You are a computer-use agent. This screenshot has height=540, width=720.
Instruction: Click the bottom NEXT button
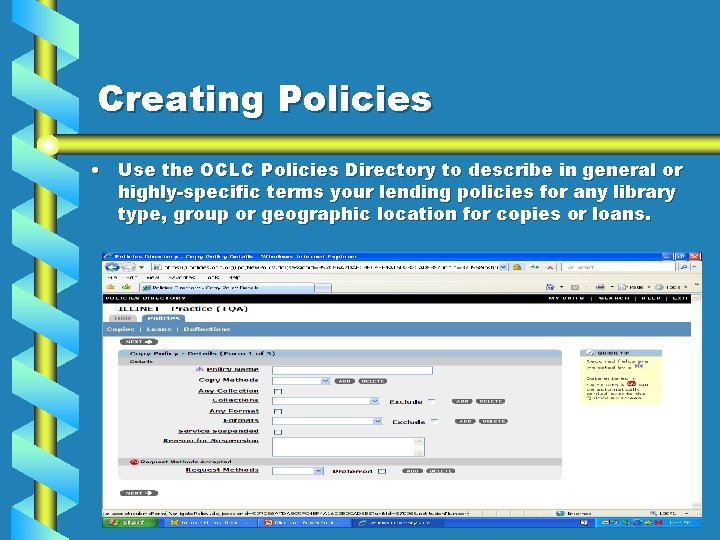pyautogui.click(x=139, y=493)
